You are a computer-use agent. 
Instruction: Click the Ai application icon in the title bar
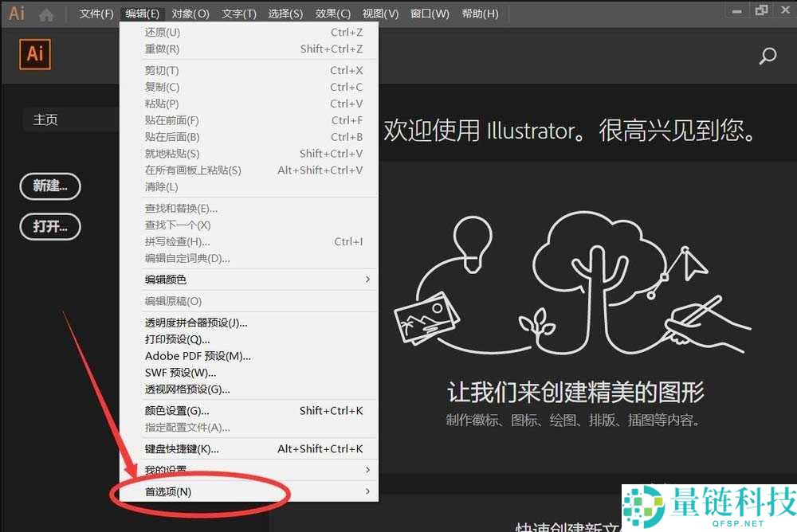(x=17, y=14)
